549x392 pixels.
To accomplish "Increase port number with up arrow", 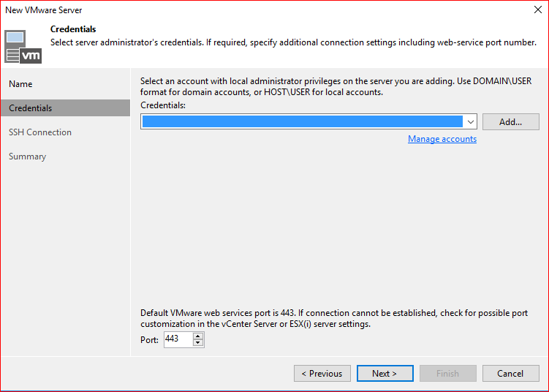I will click(198, 336).
